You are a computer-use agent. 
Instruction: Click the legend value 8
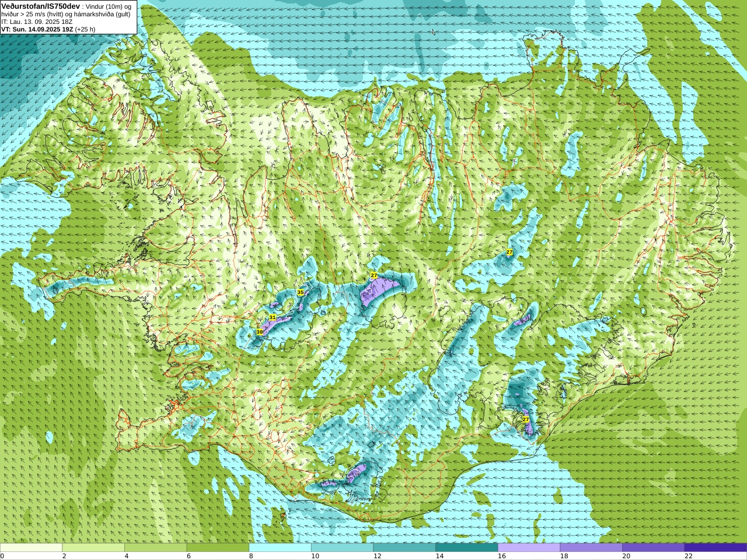[251, 556]
